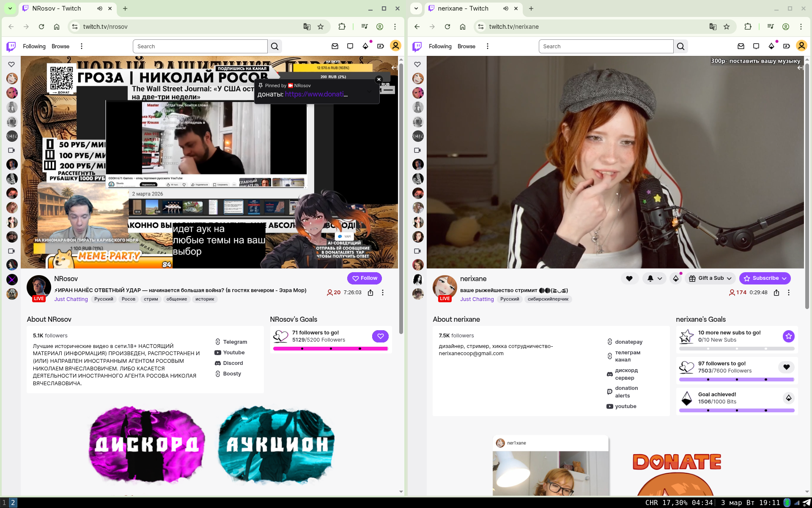Click Cheer bits icon beside Gift a Sub

(x=675, y=278)
